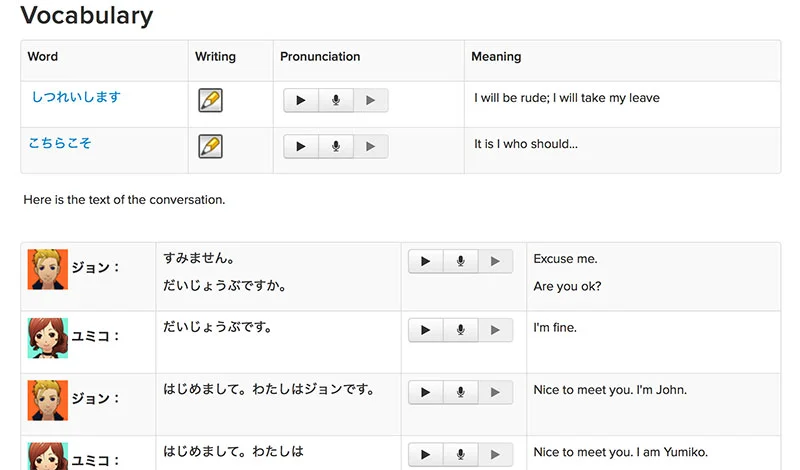This screenshot has height=470, width=800.
Task: Record your voice for こちらこそ
Action: click(336, 146)
